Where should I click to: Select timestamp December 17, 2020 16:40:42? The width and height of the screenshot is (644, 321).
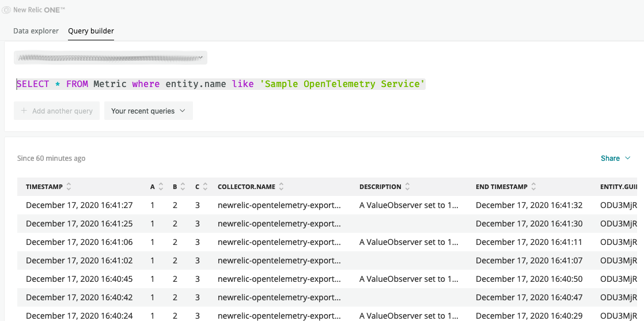tap(79, 297)
